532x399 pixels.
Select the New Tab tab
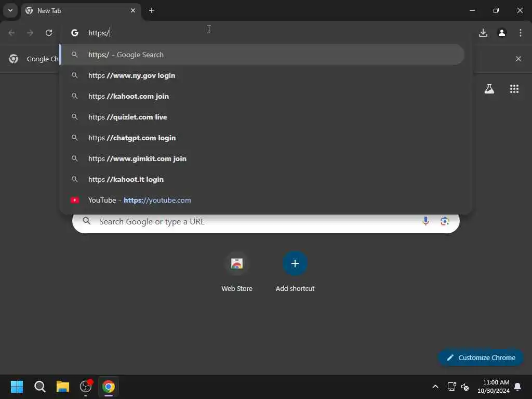81,10
